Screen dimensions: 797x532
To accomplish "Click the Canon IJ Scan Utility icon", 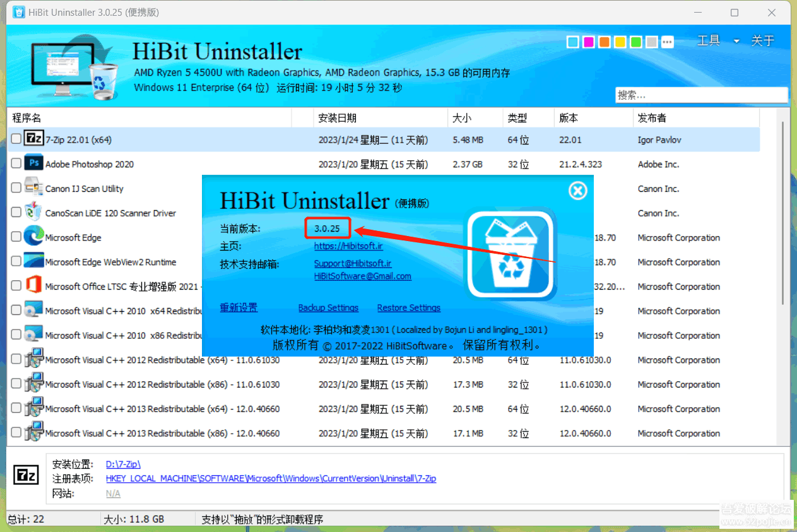I will [33, 188].
